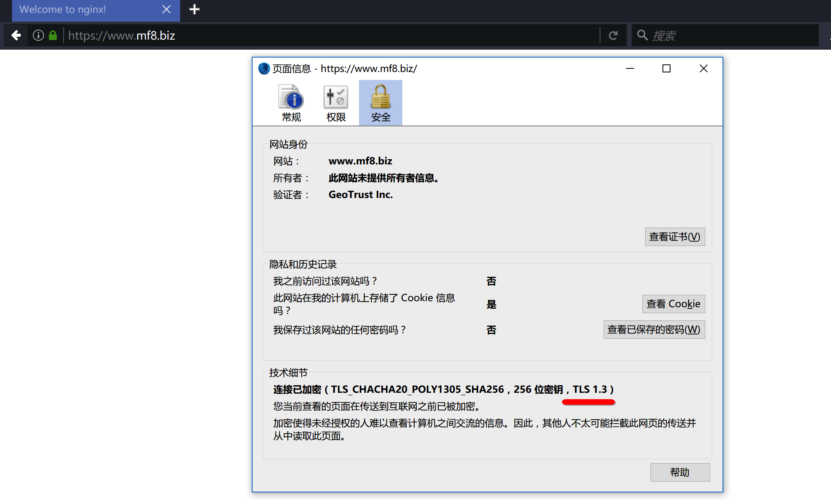
Task: Close the Welcome to nginx! tab
Action: coord(167,9)
